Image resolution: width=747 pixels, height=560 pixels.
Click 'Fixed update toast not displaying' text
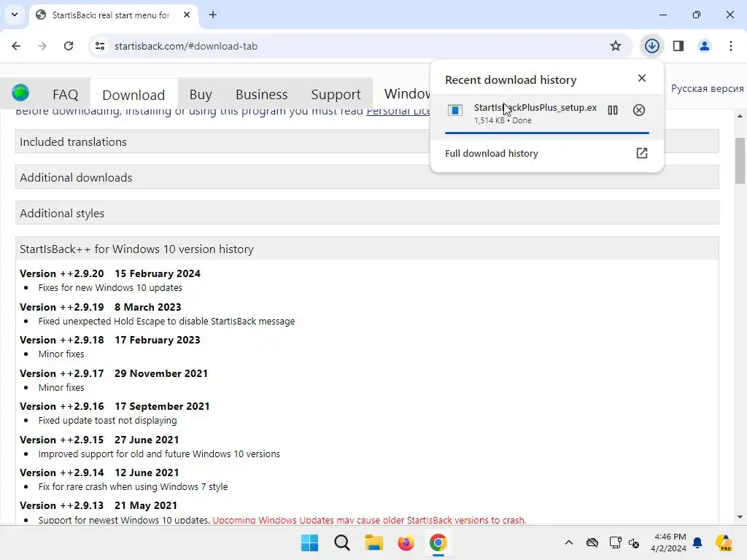pos(108,421)
